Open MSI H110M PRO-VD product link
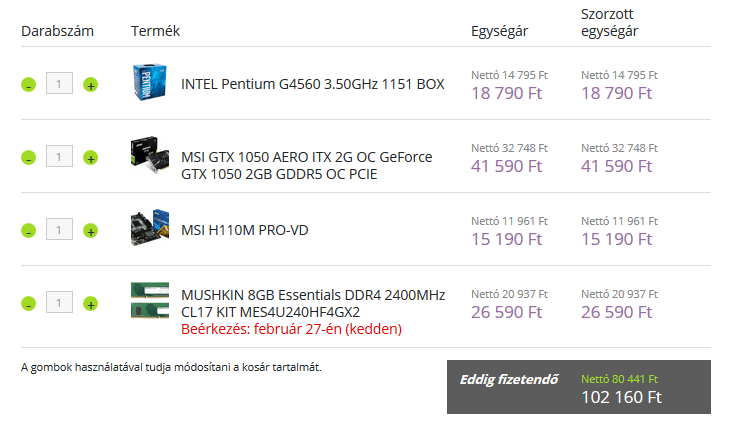The width and height of the screenshot is (740, 422). click(x=245, y=230)
